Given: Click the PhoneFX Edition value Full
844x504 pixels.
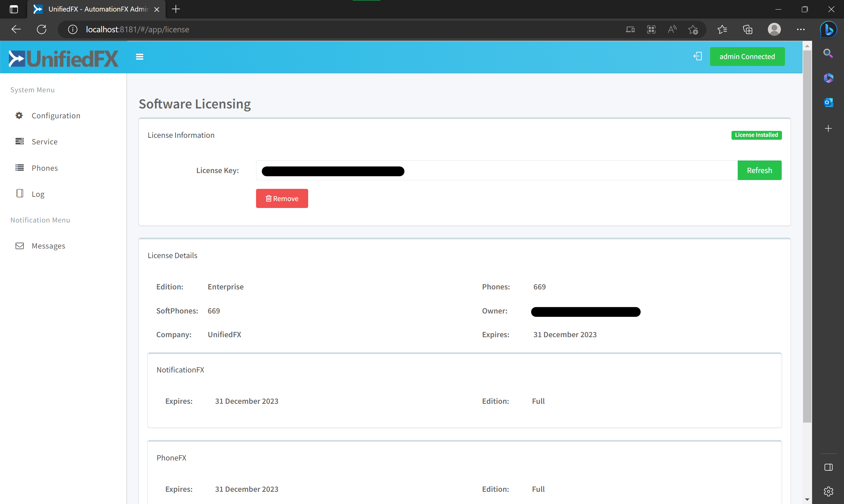Looking at the screenshot, I should point(538,489).
